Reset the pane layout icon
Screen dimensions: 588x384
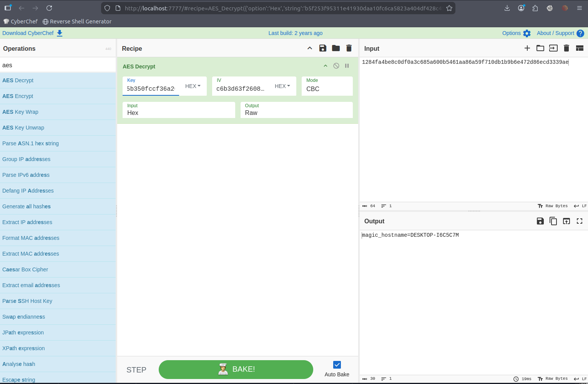[580, 48]
